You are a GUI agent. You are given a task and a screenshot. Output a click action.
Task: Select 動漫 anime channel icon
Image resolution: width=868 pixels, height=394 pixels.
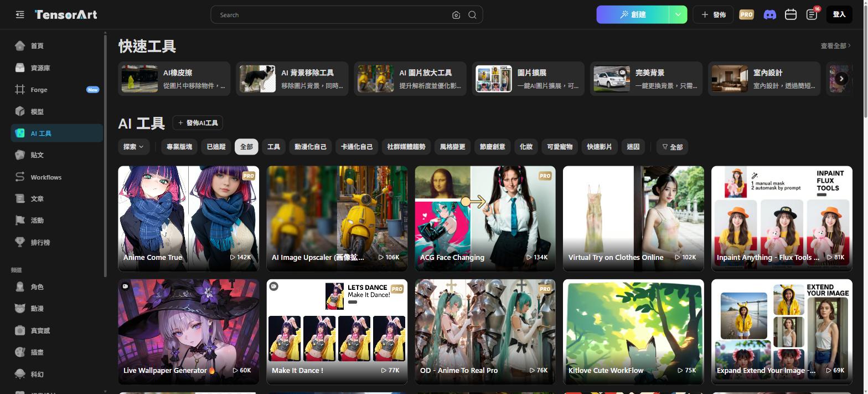pos(20,308)
